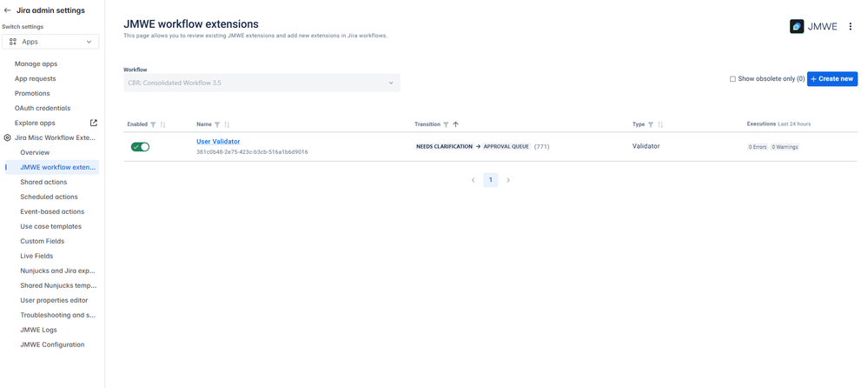
Task: Open the User Validator link
Action: coord(218,142)
